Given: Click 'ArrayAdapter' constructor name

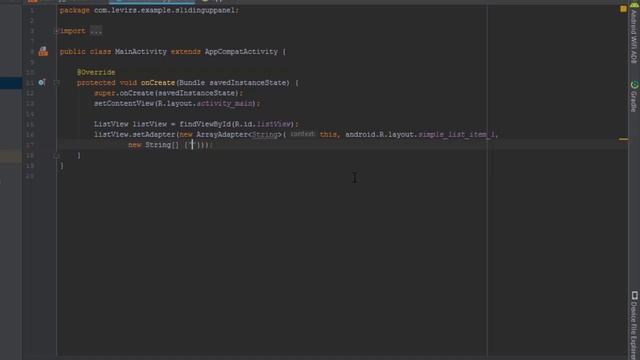Looking at the screenshot, I should coord(222,134).
